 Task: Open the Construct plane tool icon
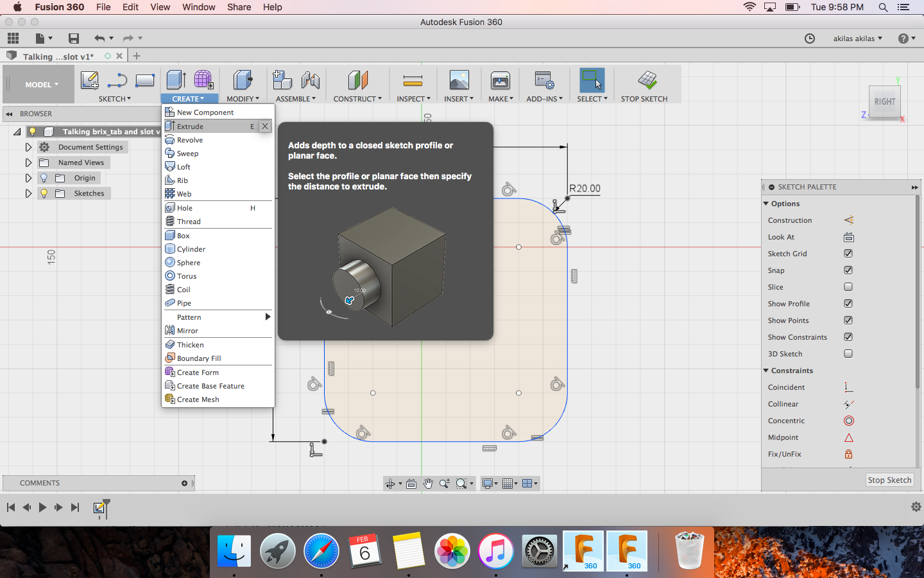(357, 81)
